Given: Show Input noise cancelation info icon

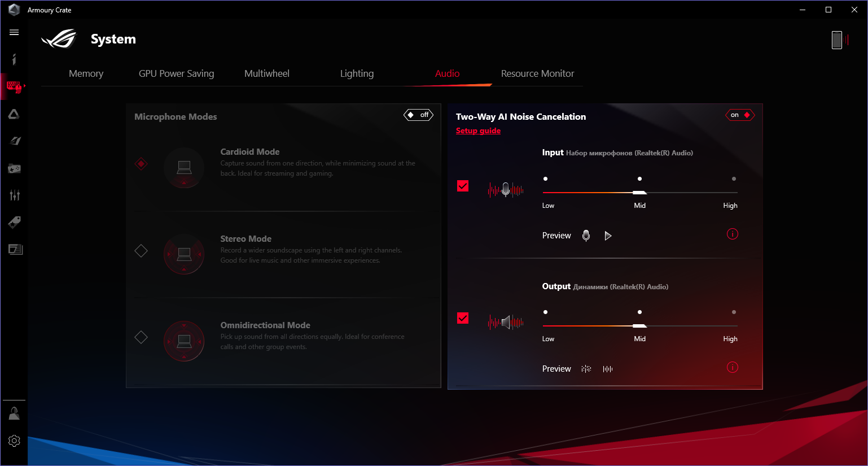Looking at the screenshot, I should click(x=733, y=234).
